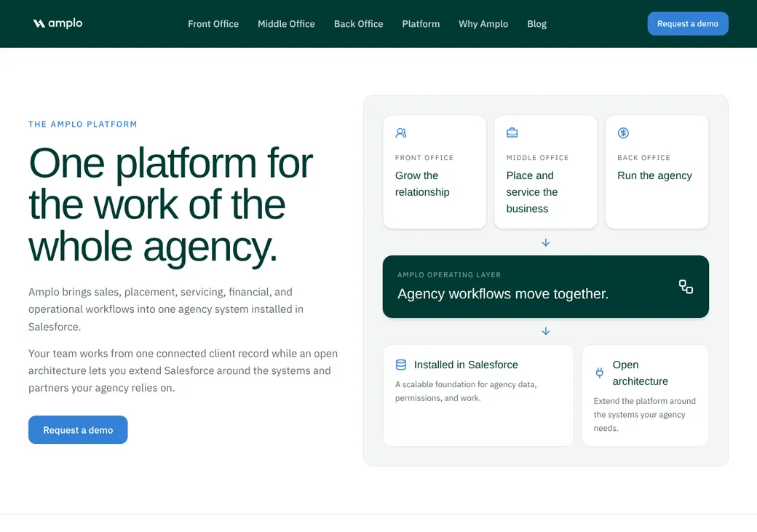Click the Front Office people icon
The height and width of the screenshot is (532, 757).
pos(401,132)
